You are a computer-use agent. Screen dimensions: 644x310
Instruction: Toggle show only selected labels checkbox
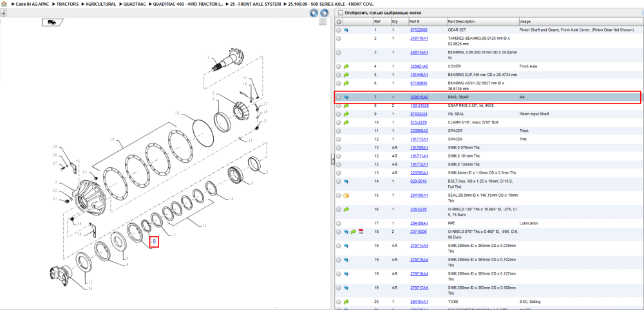pos(339,13)
